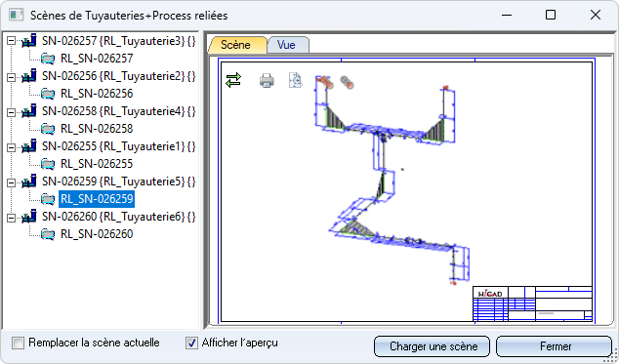Collapse the SN-026256 tree node
This screenshot has height=364, width=619.
[x=12, y=76]
